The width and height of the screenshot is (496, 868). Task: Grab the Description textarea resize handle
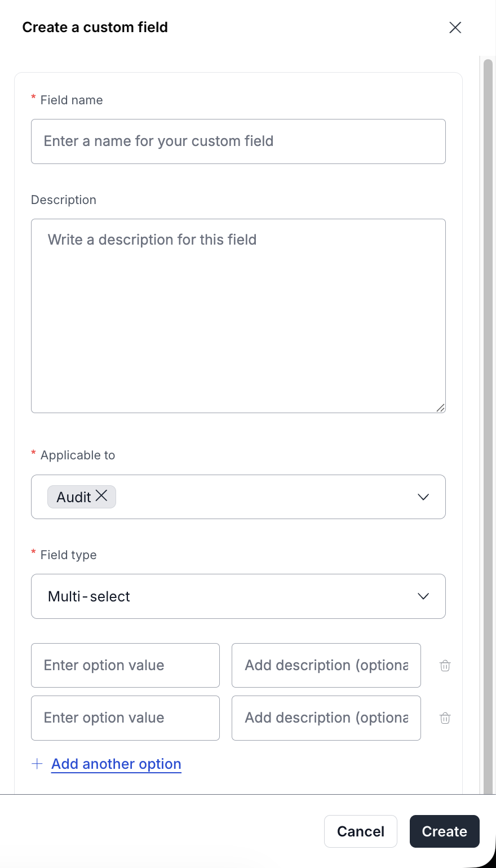tap(440, 408)
